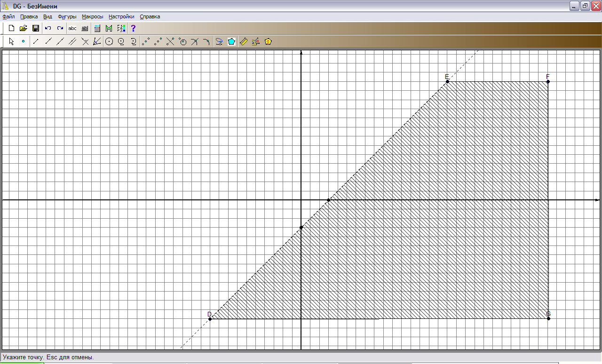Select the angle measure tool

click(256, 41)
